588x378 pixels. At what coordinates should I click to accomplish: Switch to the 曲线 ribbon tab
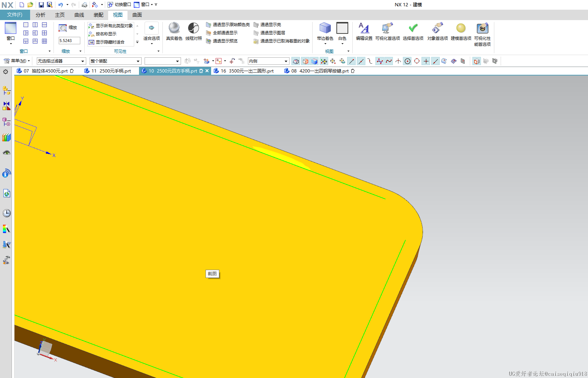[79, 15]
